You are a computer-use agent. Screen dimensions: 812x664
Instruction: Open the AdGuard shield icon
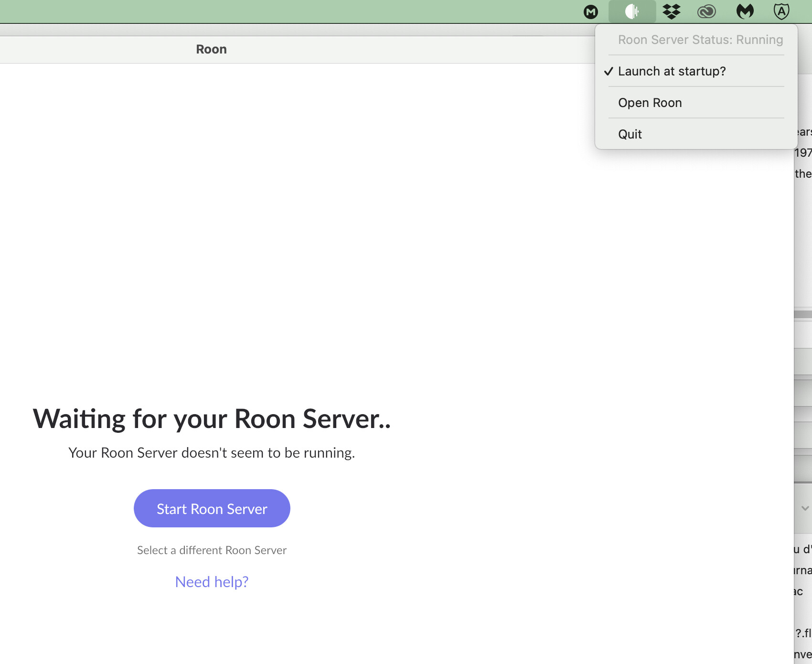[x=780, y=11]
